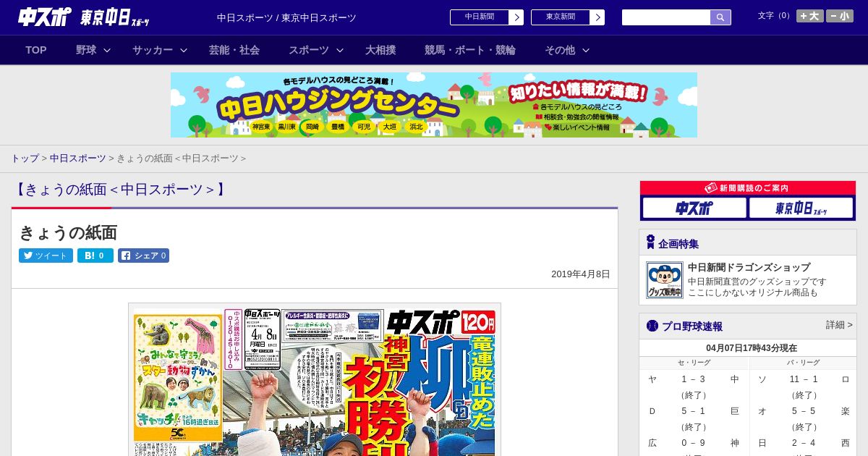Click arrow next to 中日新聞 button
The width and height of the screenshot is (868, 456).
click(x=516, y=17)
